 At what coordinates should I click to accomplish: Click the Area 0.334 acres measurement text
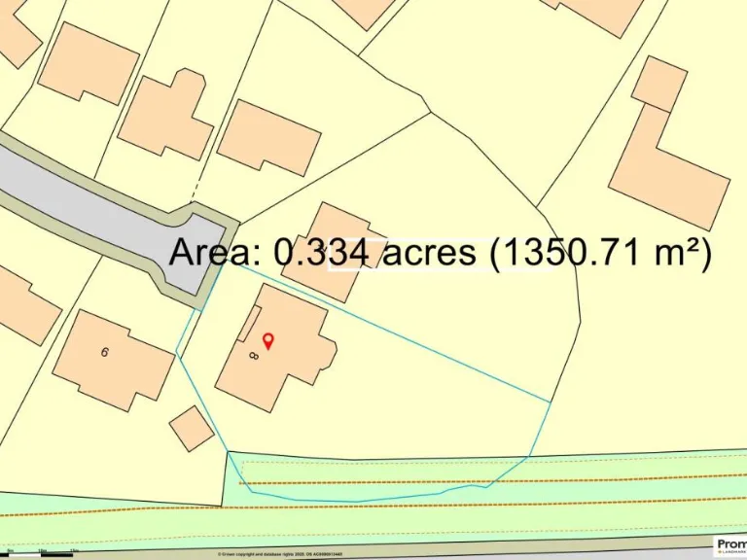[441, 253]
